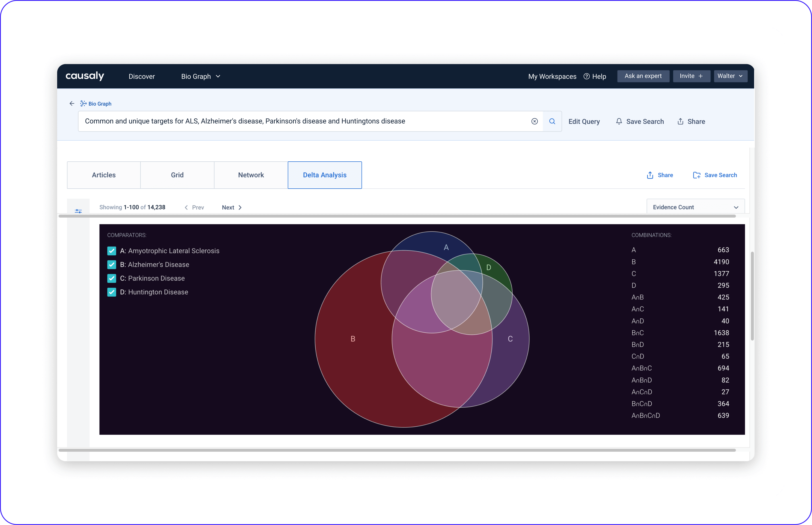Click the Ask an expert button

click(643, 76)
